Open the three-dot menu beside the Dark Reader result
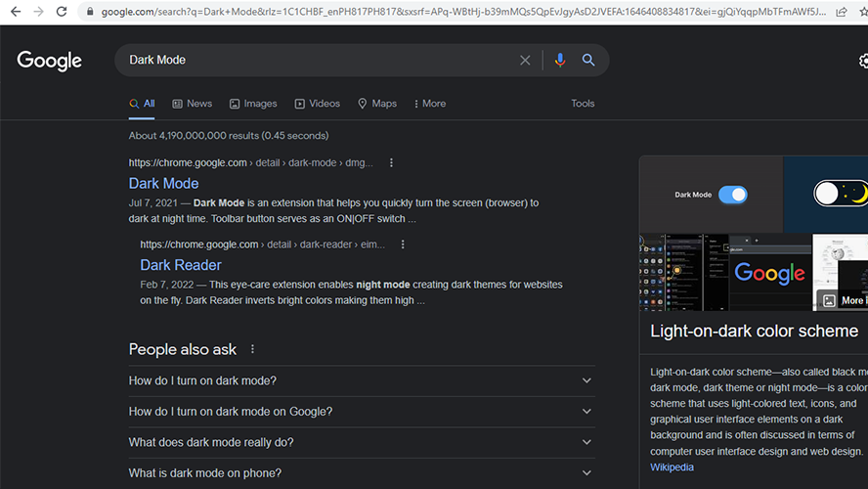The image size is (868, 489). pos(403,244)
